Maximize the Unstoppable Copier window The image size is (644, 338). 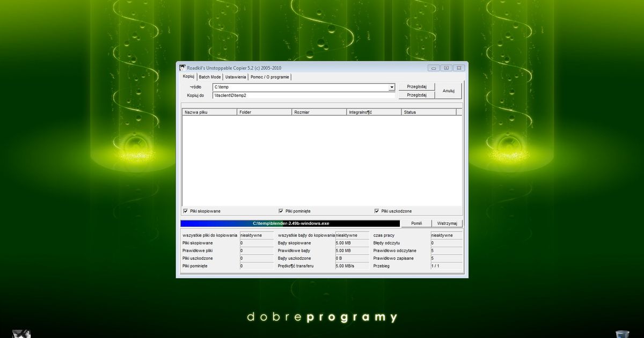click(447, 68)
